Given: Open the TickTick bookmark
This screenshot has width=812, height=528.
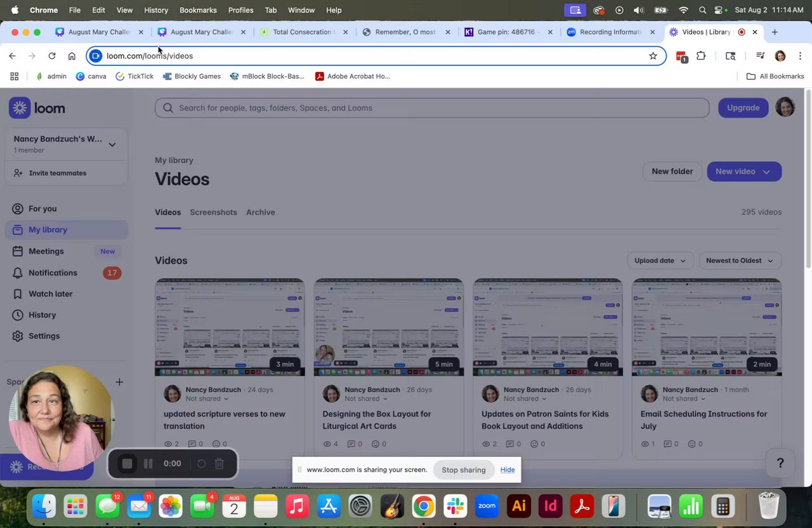Looking at the screenshot, I should tap(134, 76).
